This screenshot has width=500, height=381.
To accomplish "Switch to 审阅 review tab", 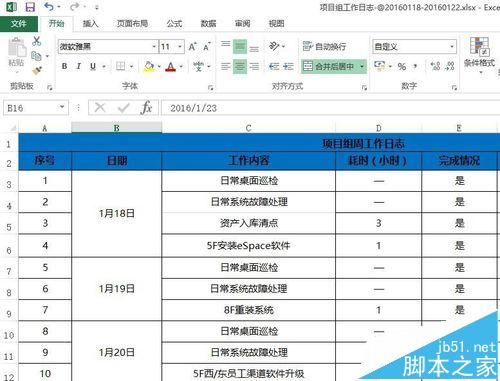I will [242, 23].
